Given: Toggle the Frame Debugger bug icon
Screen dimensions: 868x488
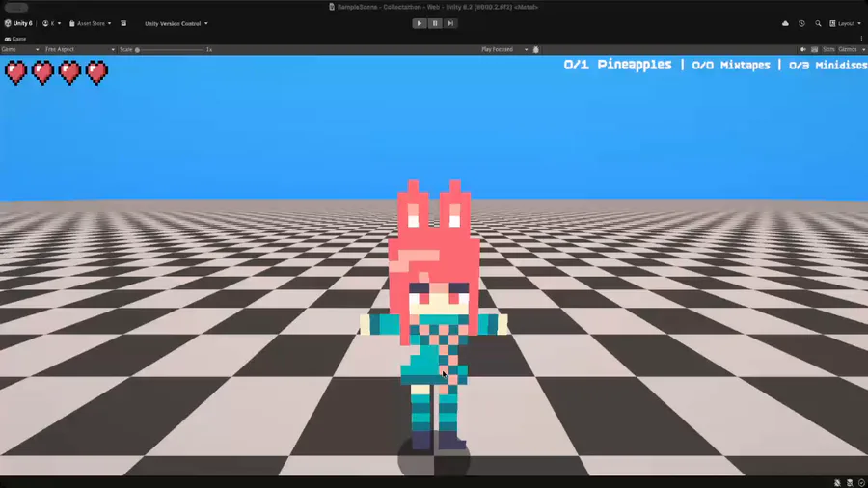Looking at the screenshot, I should (x=536, y=49).
